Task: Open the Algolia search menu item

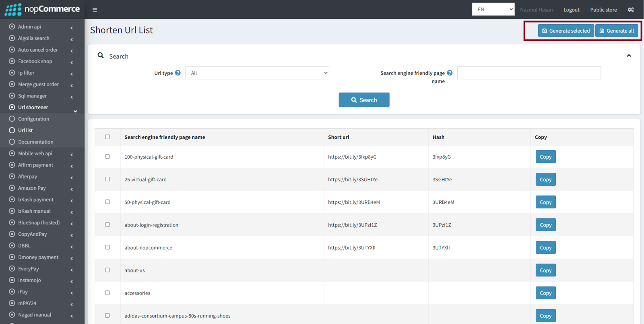Action: pos(34,38)
